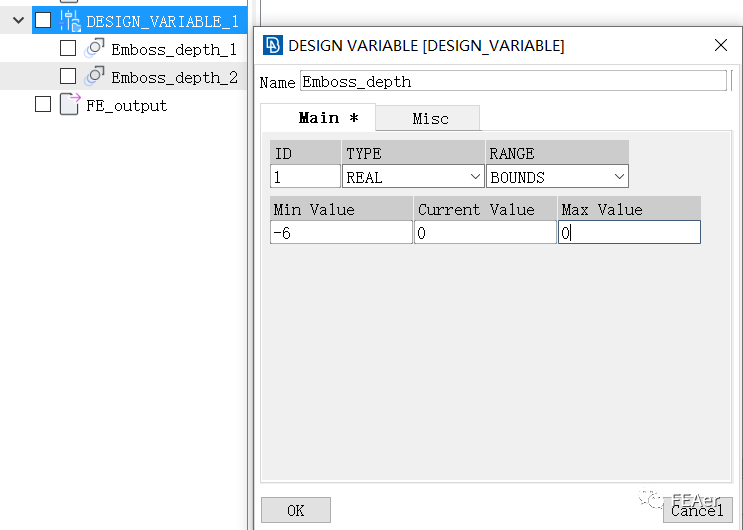Select the FE_output tree label
The width and height of the screenshot is (743, 530).
[127, 105]
